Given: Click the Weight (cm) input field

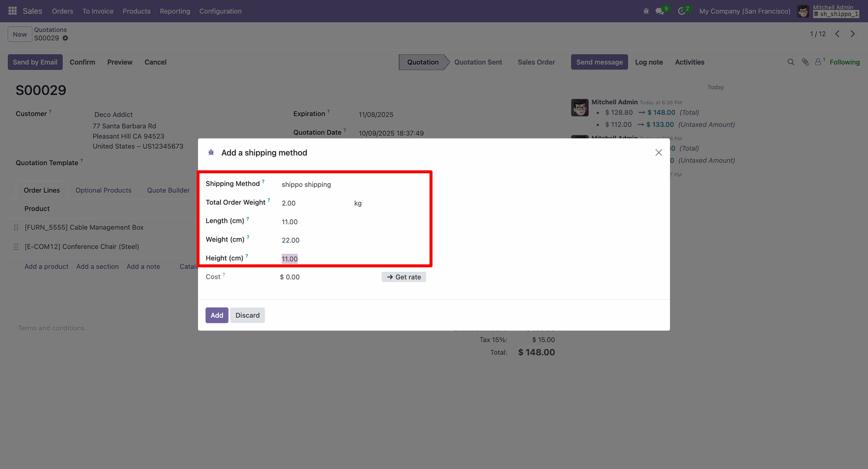Looking at the screenshot, I should click(x=353, y=240).
